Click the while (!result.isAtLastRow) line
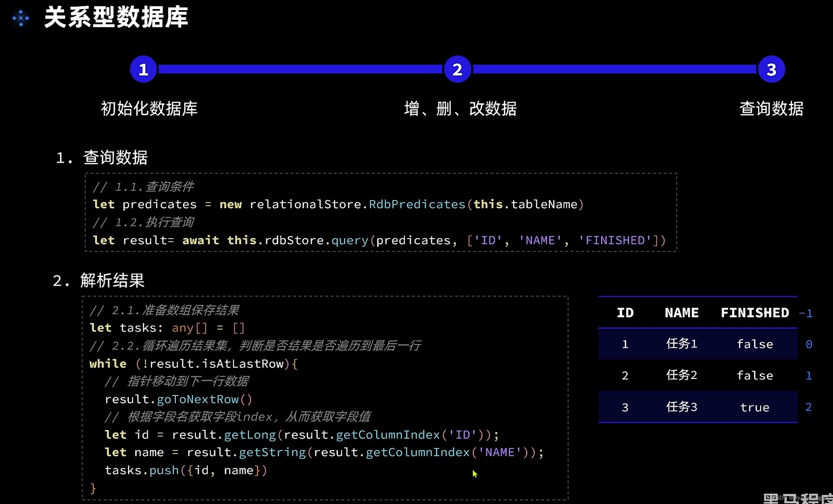Image resolution: width=833 pixels, height=504 pixels. click(193, 364)
